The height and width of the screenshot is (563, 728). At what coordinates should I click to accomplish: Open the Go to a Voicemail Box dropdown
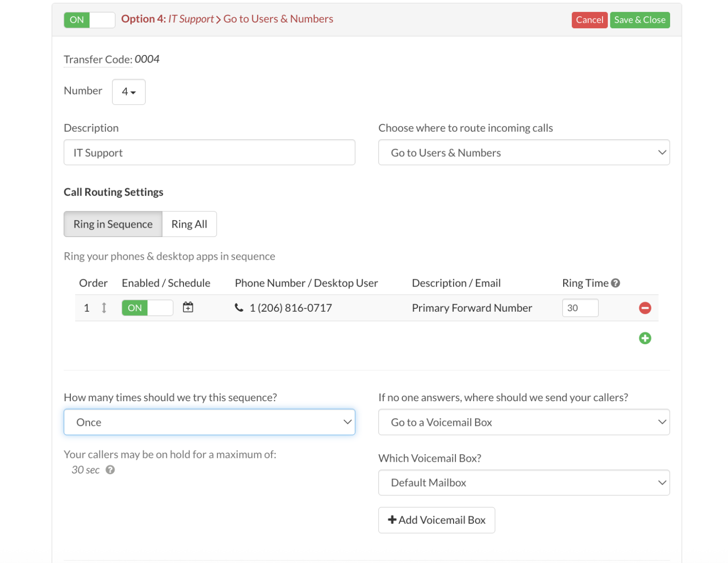click(x=524, y=422)
